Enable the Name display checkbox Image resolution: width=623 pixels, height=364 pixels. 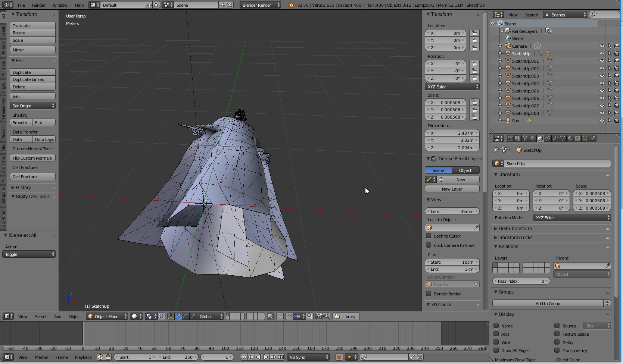(496, 326)
